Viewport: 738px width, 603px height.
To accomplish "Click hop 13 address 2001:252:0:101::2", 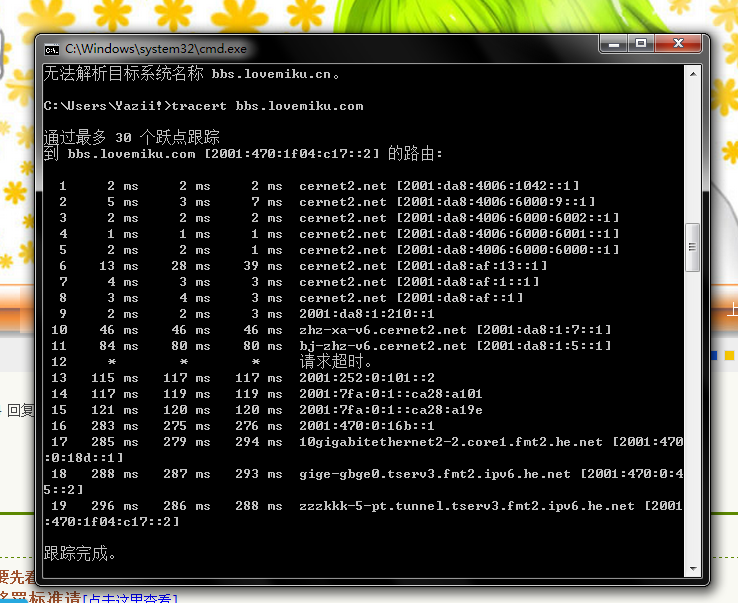I will click(x=367, y=378).
